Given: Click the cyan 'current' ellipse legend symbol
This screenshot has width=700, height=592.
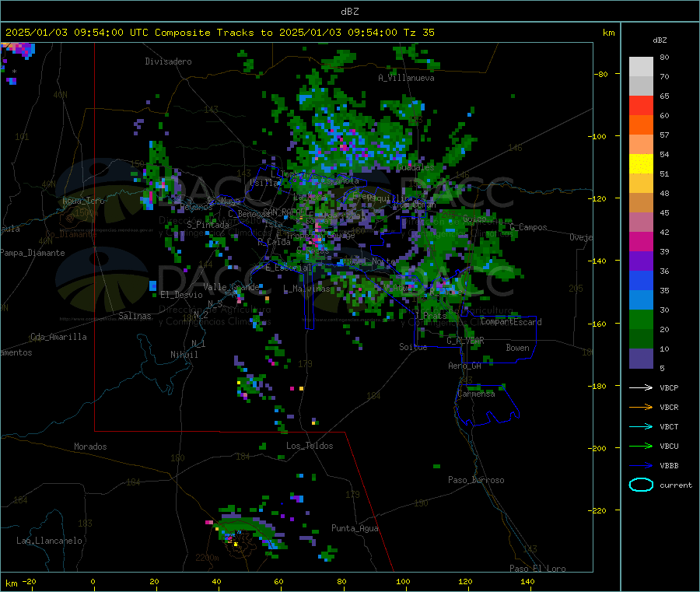Looking at the screenshot, I should [x=641, y=485].
